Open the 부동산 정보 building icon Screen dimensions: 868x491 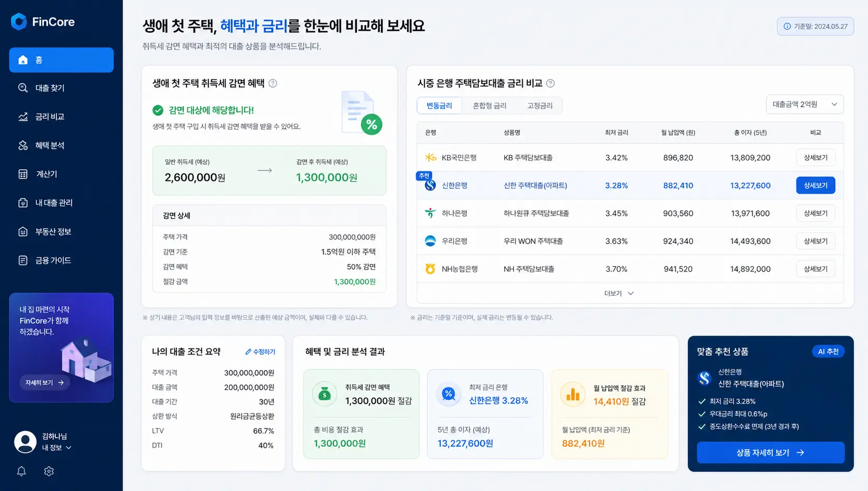(x=23, y=232)
